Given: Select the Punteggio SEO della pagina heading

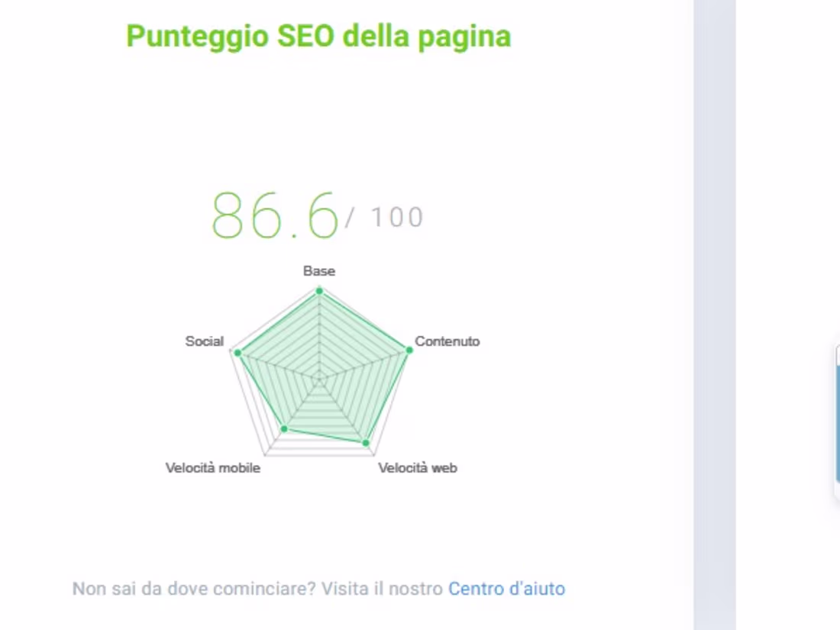Looking at the screenshot, I should click(x=318, y=36).
